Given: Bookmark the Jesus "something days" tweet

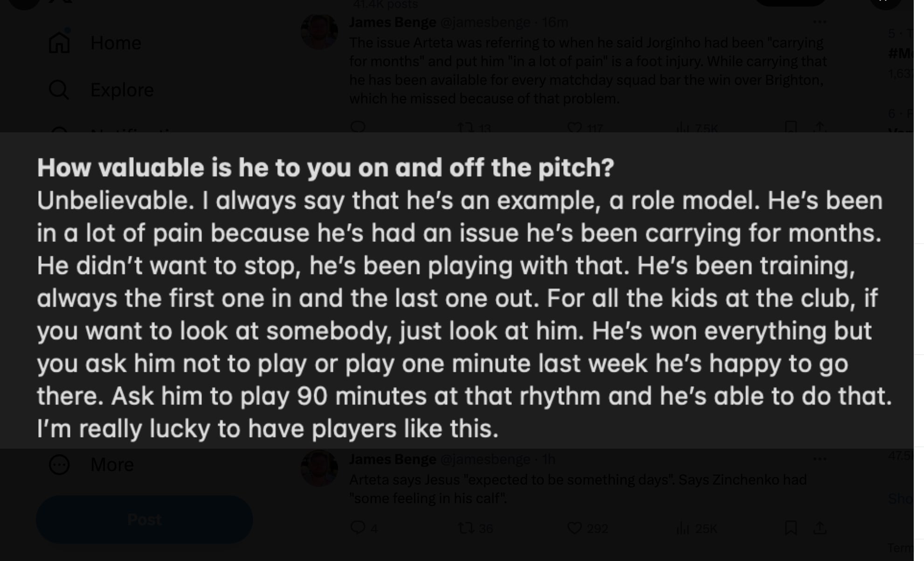Looking at the screenshot, I should (791, 528).
